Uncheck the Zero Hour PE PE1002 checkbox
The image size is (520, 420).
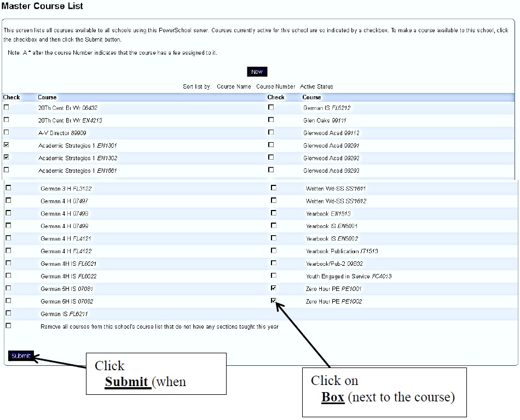point(274,300)
